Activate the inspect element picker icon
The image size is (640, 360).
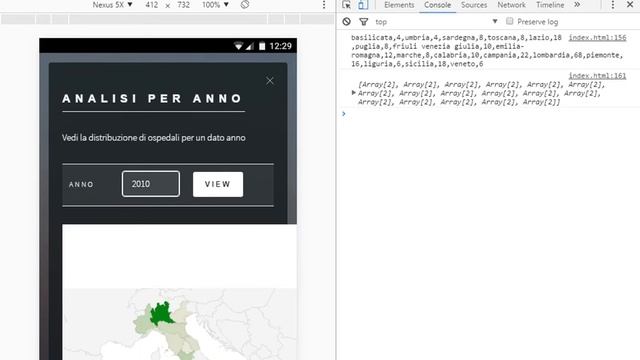point(346,4)
